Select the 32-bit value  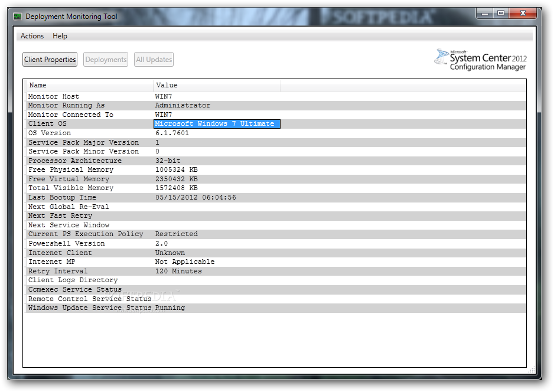point(168,161)
